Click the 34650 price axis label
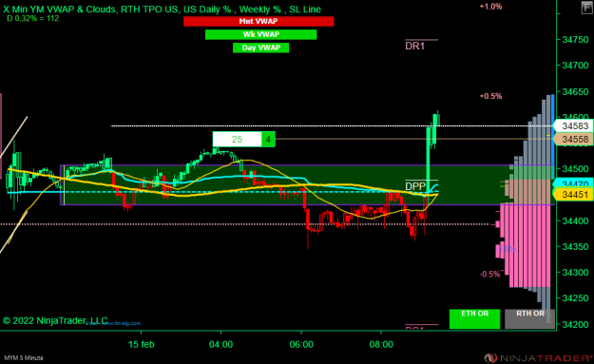 click(x=575, y=91)
